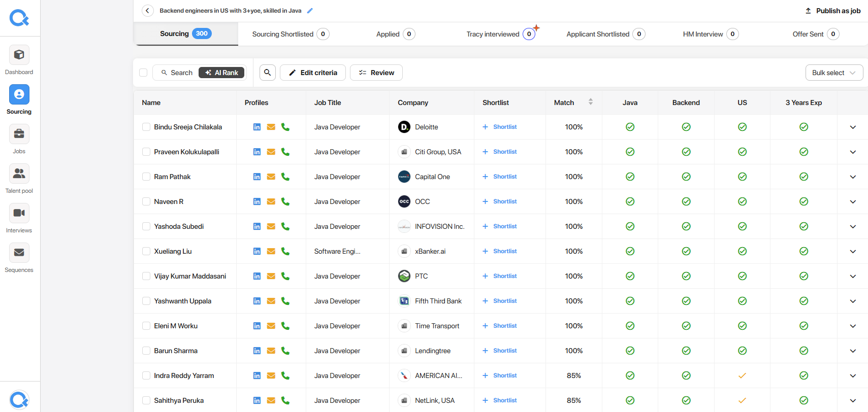Open Talent pool from sidebar
868x412 pixels.
pyautogui.click(x=19, y=174)
